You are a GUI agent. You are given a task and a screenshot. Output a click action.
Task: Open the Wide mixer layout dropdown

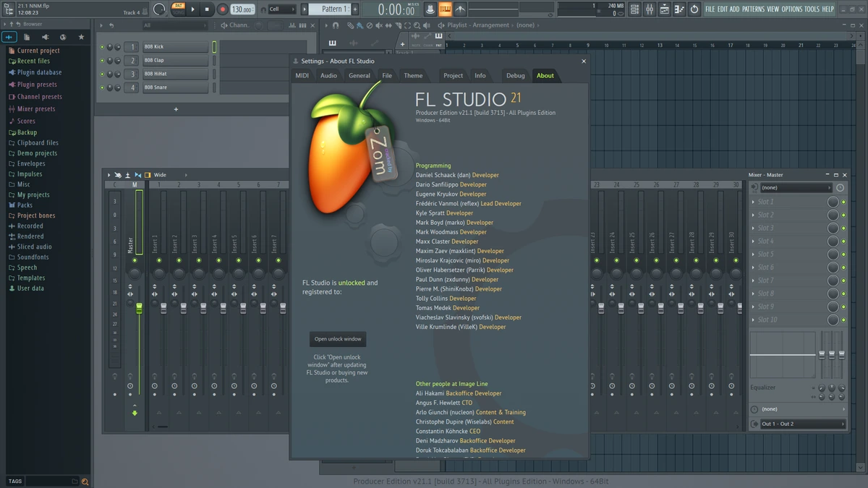(170, 175)
